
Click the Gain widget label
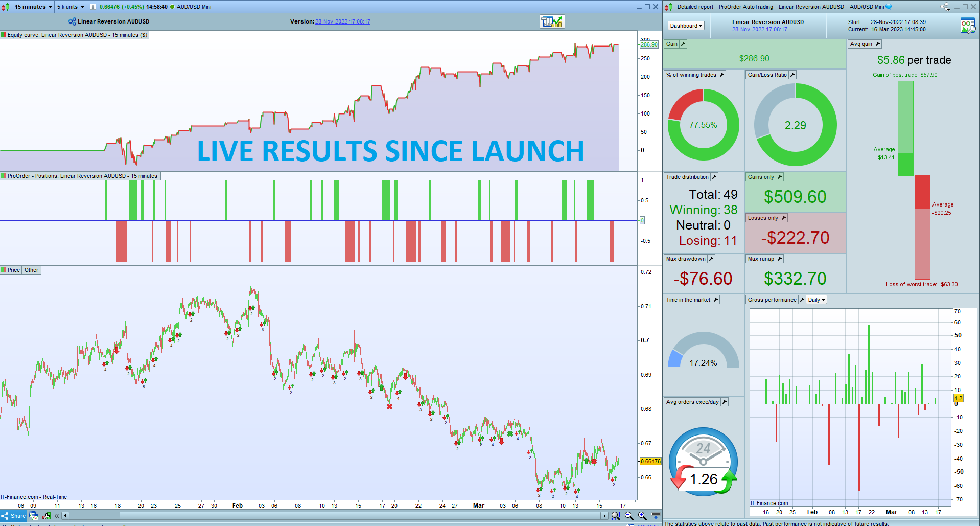[x=671, y=44]
